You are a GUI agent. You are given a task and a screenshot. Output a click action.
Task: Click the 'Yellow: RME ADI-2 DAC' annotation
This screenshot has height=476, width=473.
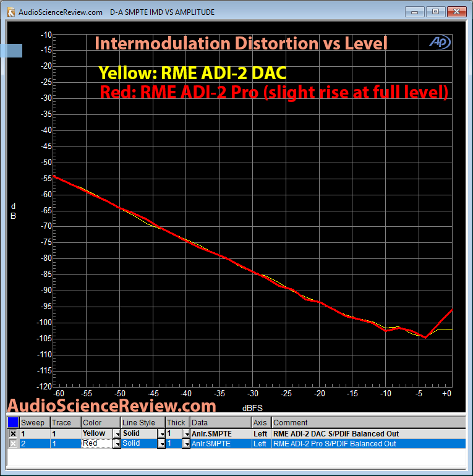[192, 73]
